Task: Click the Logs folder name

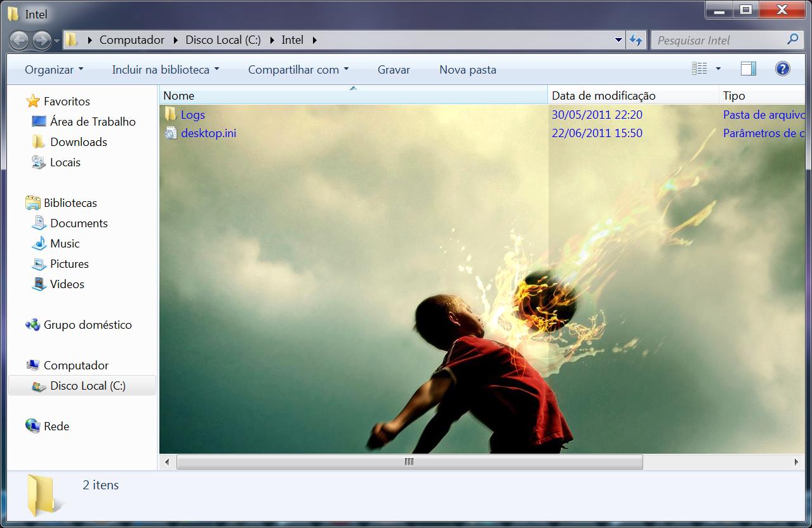Action: coord(192,115)
